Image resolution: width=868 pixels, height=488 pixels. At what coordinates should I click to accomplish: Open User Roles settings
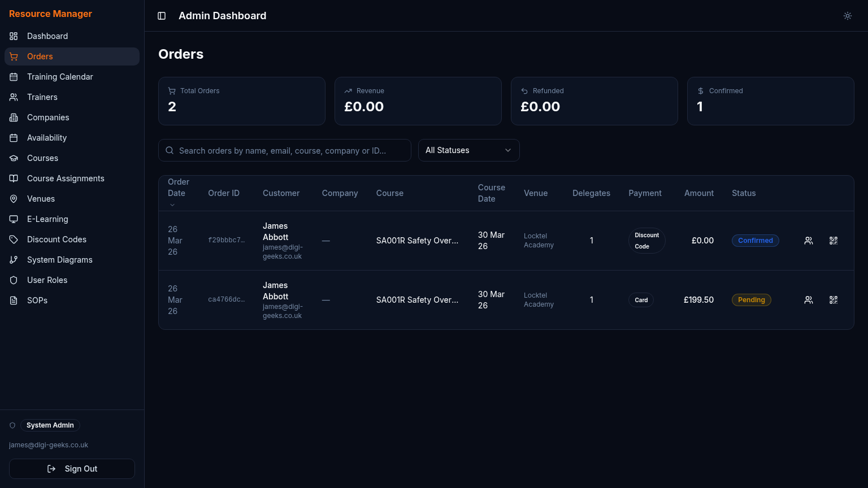(x=72, y=280)
